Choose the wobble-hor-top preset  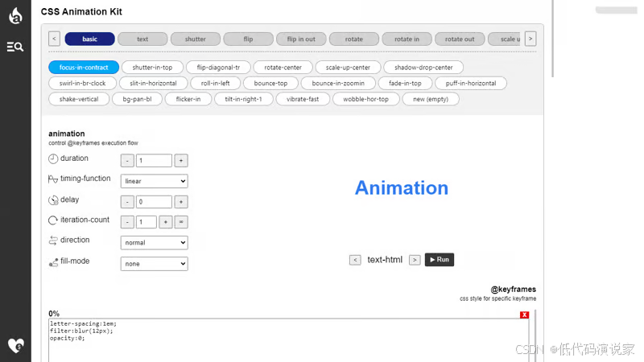[366, 99]
